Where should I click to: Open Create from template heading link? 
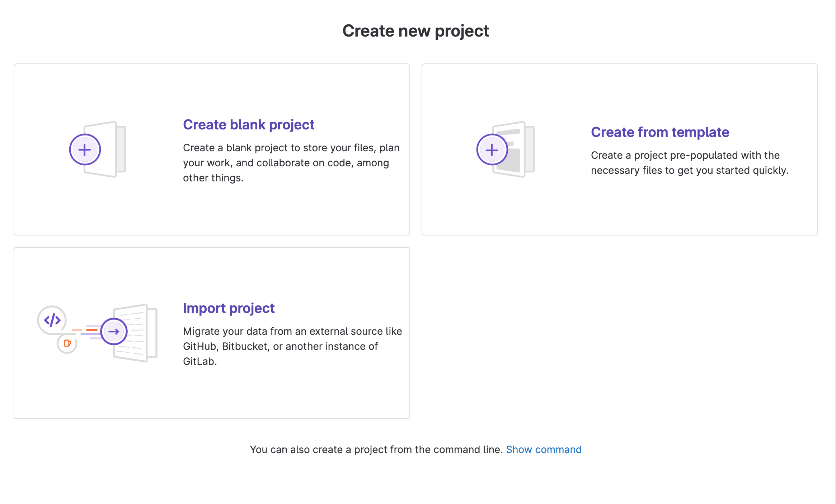click(659, 132)
